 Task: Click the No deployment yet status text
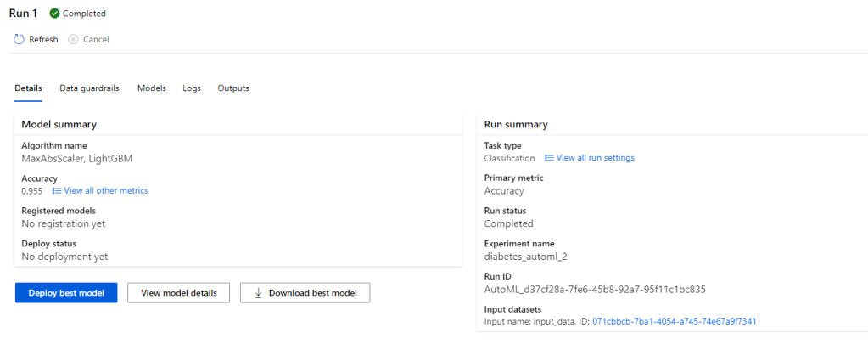coord(64,257)
